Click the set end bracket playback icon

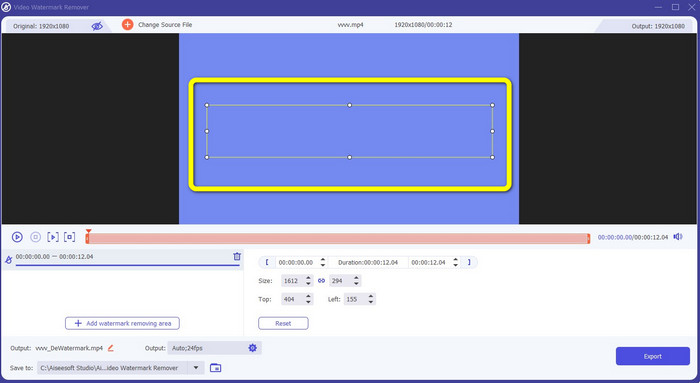(x=70, y=237)
